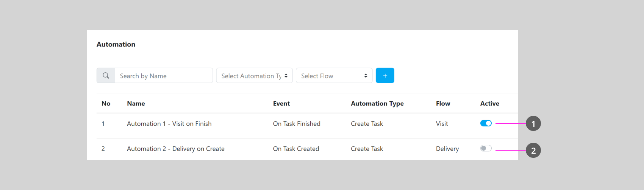This screenshot has height=190, width=644.
Task: Open Automation 2 - Delivery on Create row
Action: [x=175, y=149]
